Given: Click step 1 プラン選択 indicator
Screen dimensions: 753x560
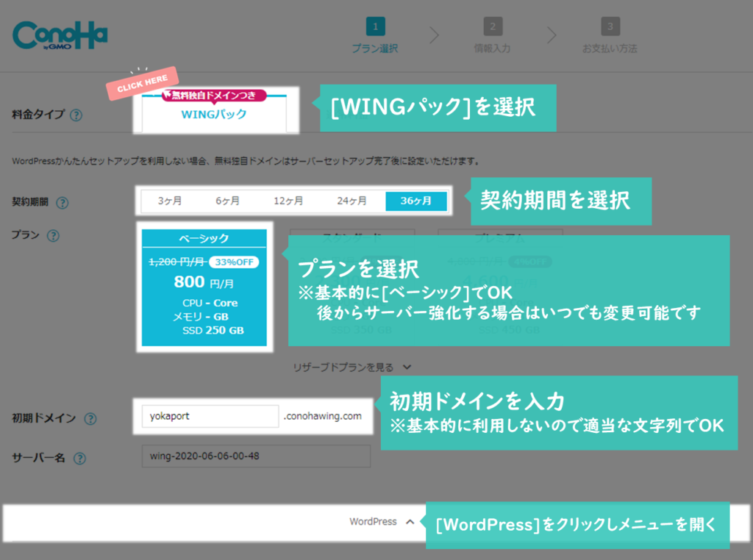Looking at the screenshot, I should (375, 36).
